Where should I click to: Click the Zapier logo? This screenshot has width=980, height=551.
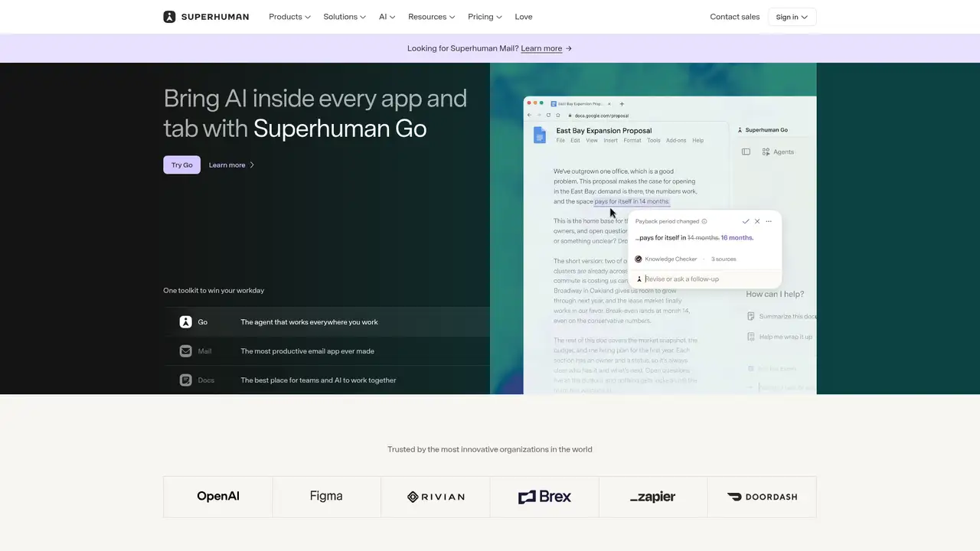point(653,497)
